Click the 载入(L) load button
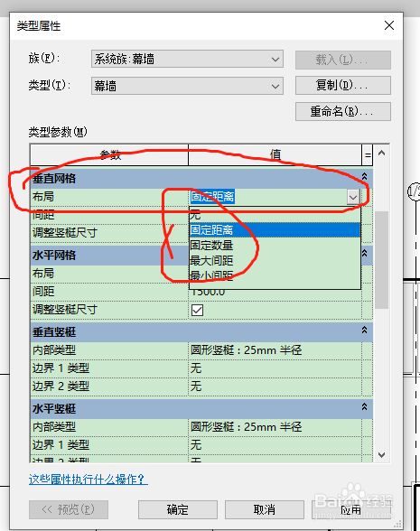 tap(343, 60)
